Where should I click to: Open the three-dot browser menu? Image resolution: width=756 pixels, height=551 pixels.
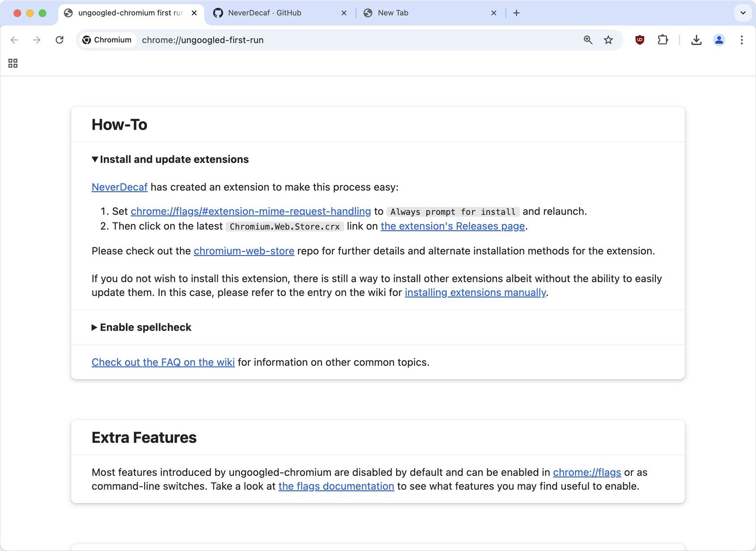(742, 40)
